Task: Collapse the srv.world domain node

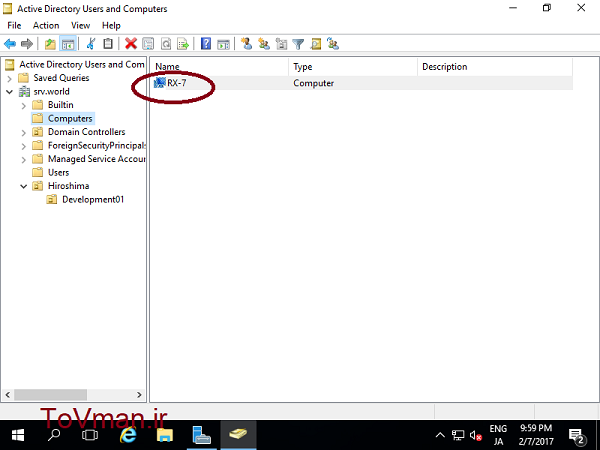Action: click(10, 92)
